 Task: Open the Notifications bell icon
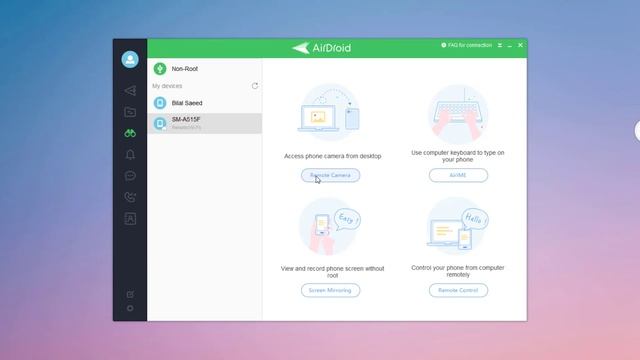pyautogui.click(x=130, y=155)
